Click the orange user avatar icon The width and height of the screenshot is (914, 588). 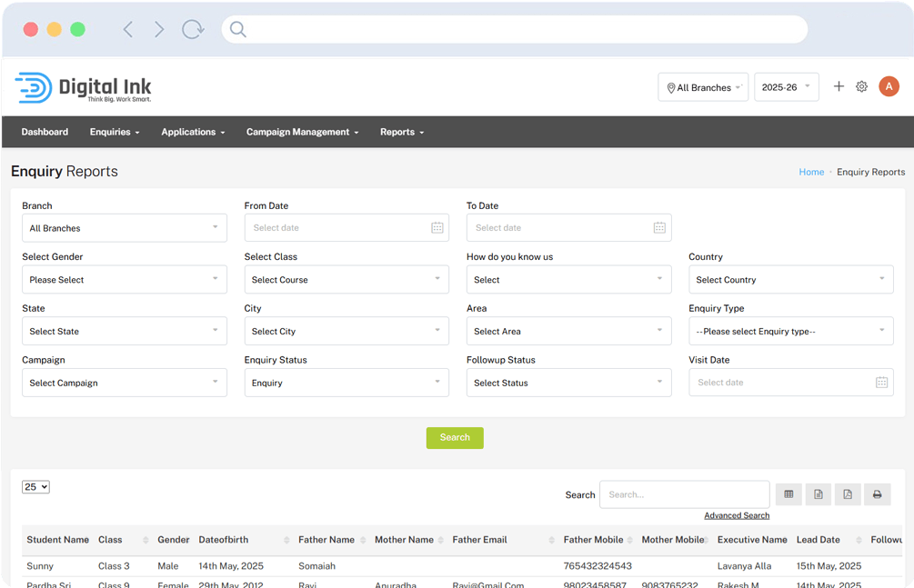(889, 86)
